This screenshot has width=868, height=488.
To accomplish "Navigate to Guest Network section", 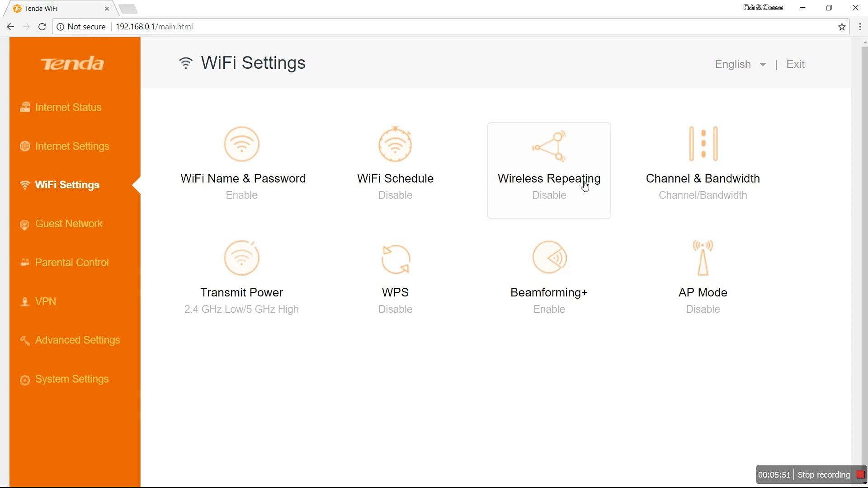I will click(69, 224).
